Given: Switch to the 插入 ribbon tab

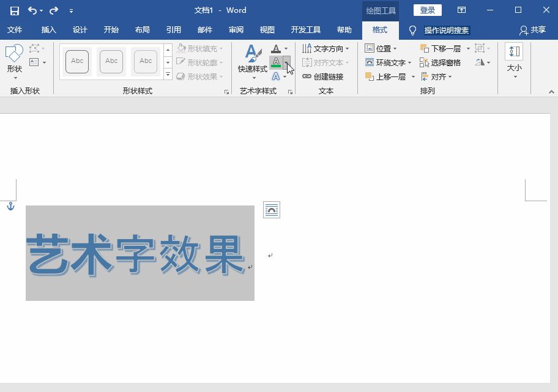Looking at the screenshot, I should (48, 29).
